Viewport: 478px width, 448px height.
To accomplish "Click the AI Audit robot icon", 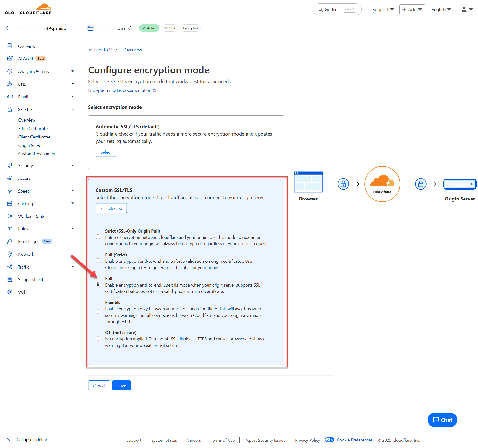I will coord(10,58).
